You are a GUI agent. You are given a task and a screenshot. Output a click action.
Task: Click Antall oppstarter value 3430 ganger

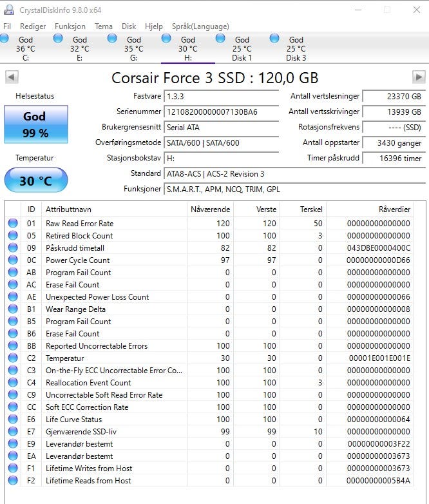[394, 142]
